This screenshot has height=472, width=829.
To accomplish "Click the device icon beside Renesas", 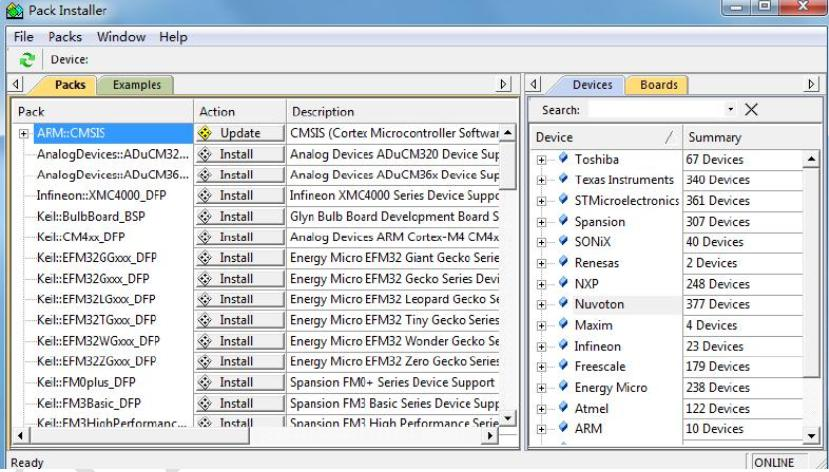I will (564, 262).
